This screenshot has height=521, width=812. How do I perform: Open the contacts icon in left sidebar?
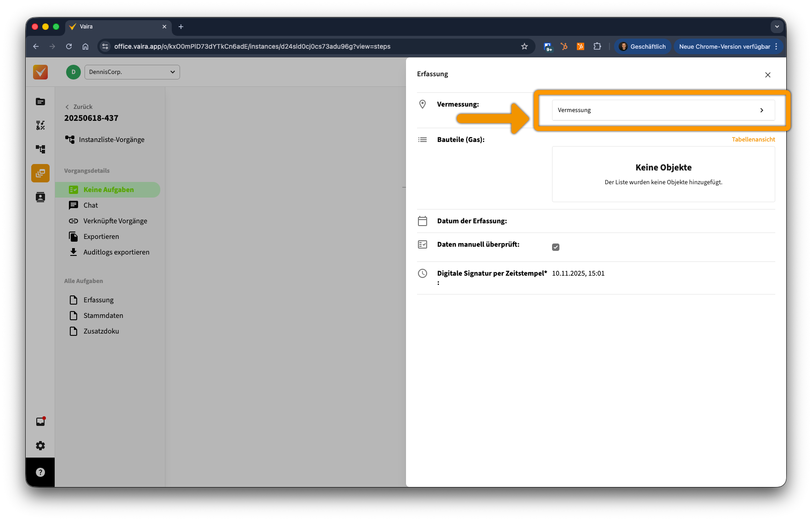(40, 197)
